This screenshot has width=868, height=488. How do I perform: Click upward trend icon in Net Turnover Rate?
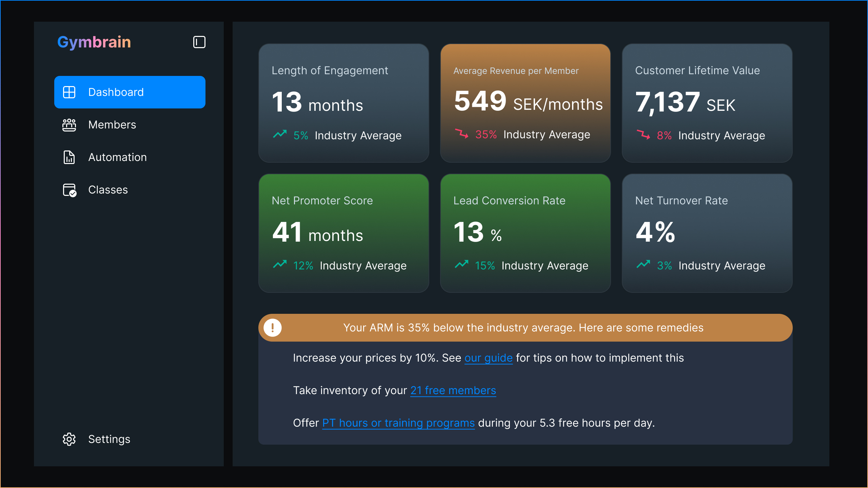point(644,265)
